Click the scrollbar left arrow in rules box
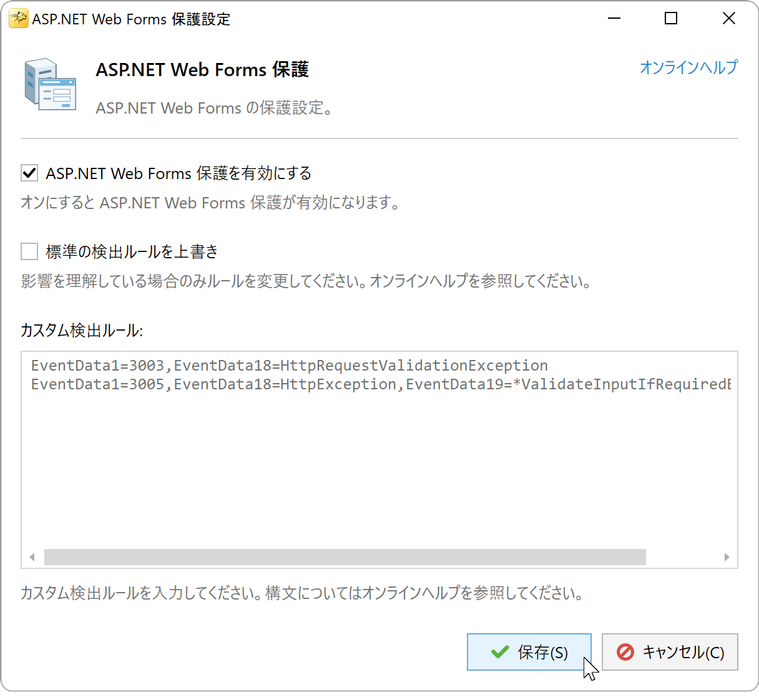 click(x=32, y=557)
